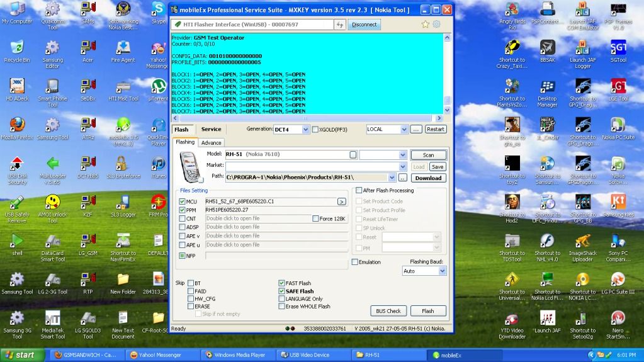Screen dimensions: 644x362
Task: Launch Mozilla Firefox desktop icon
Action: pyautogui.click(x=17, y=128)
